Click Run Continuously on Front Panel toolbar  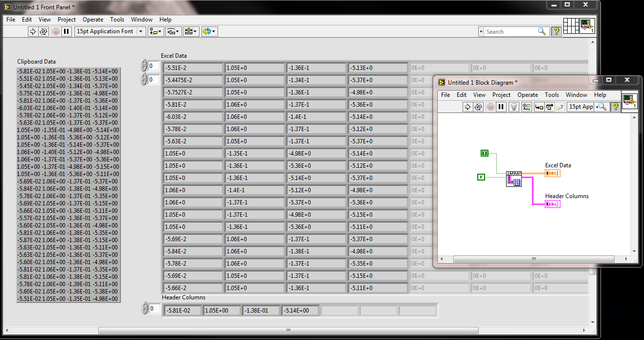coord(44,31)
